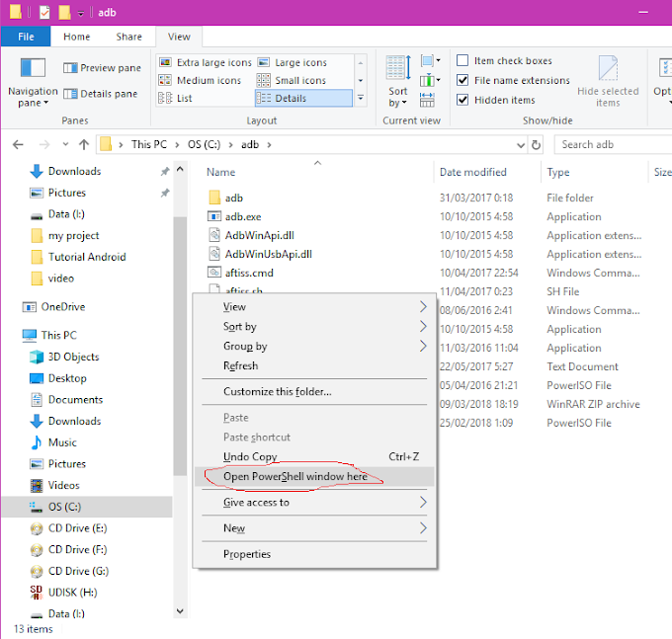Open Properties from the context menu
This screenshot has width=672, height=639.
pyautogui.click(x=314, y=554)
